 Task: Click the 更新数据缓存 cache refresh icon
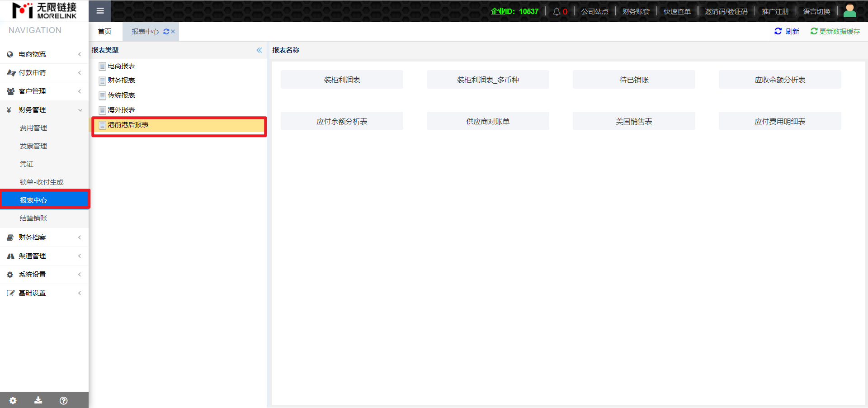point(814,31)
